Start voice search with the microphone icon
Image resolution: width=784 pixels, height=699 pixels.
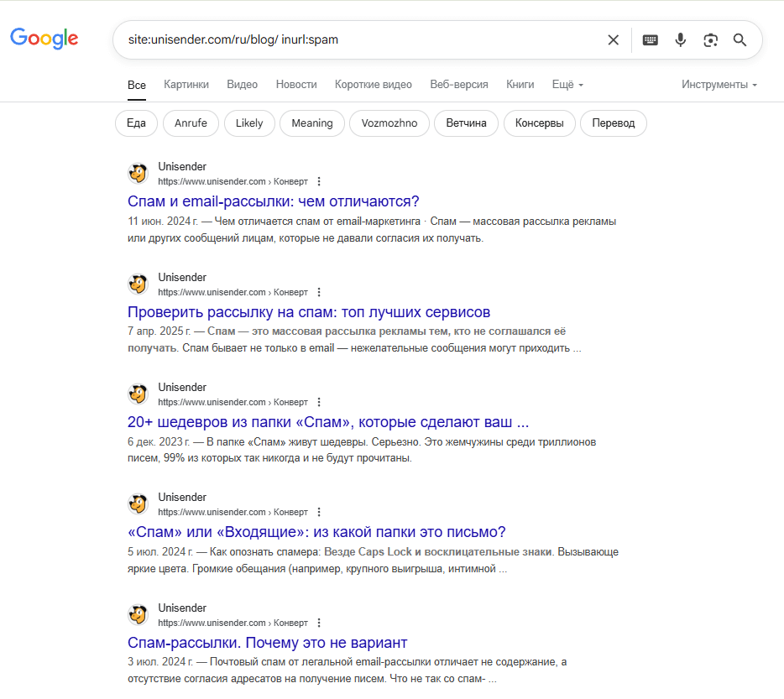680,40
